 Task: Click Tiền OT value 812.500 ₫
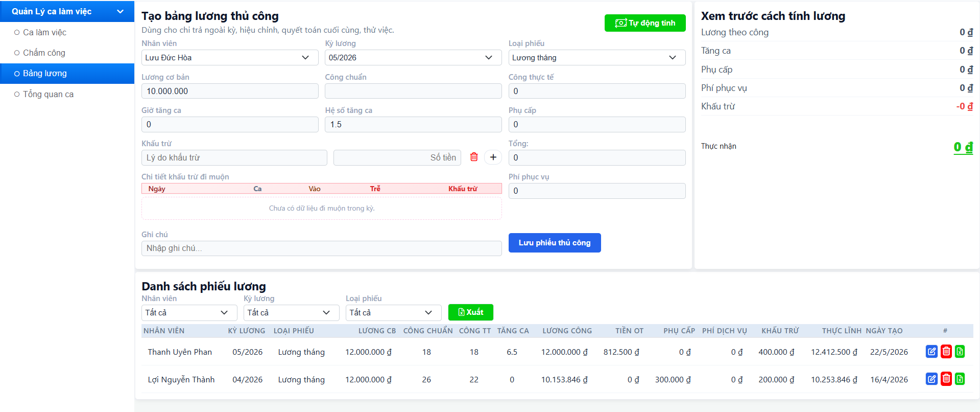click(621, 352)
